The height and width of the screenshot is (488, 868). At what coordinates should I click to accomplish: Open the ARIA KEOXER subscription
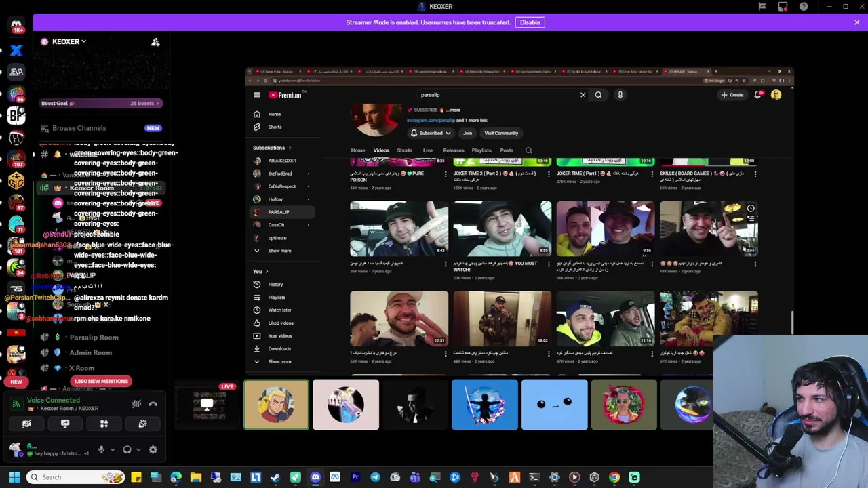pos(282,161)
